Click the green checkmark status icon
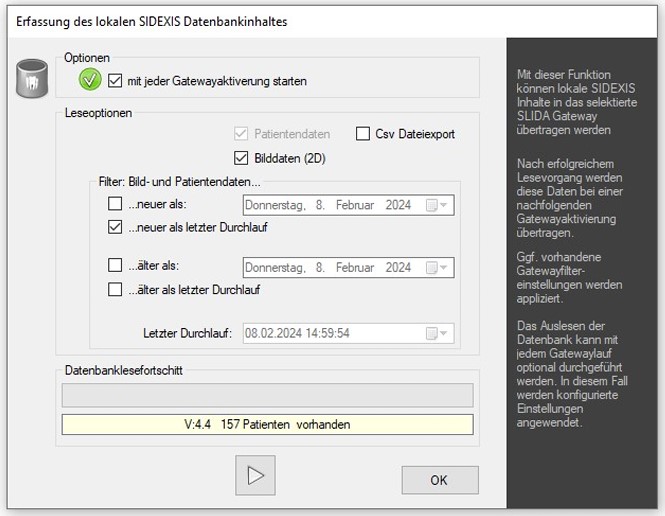 91,80
